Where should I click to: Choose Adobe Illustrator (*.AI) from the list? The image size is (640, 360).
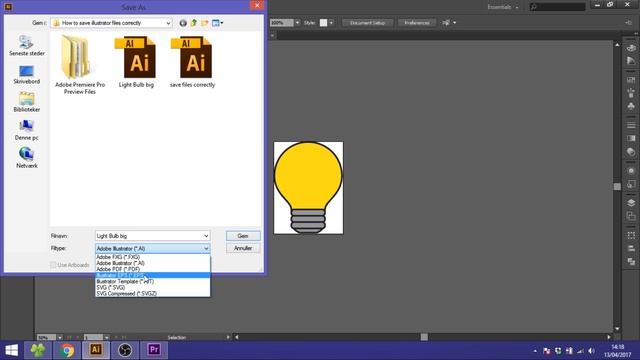(153, 263)
